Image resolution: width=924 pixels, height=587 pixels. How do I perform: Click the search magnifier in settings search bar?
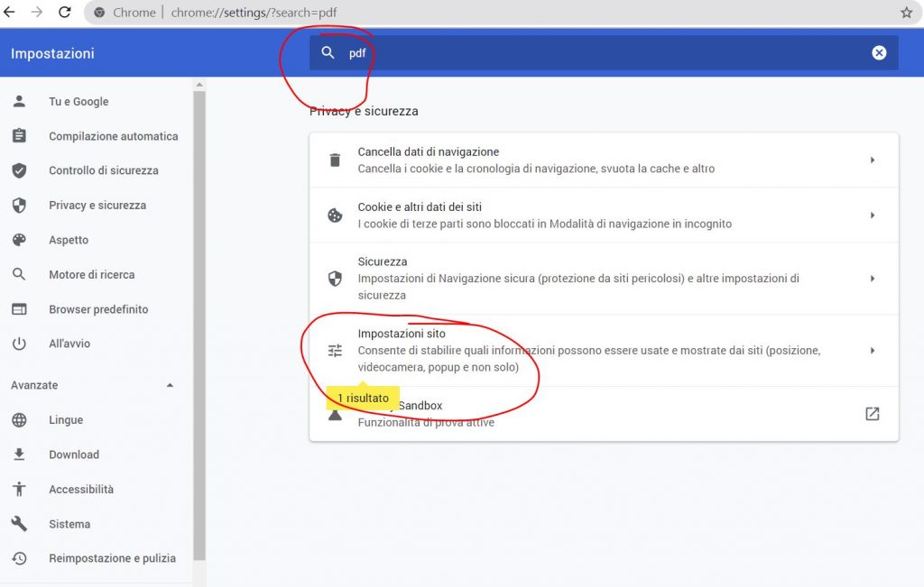coord(328,52)
